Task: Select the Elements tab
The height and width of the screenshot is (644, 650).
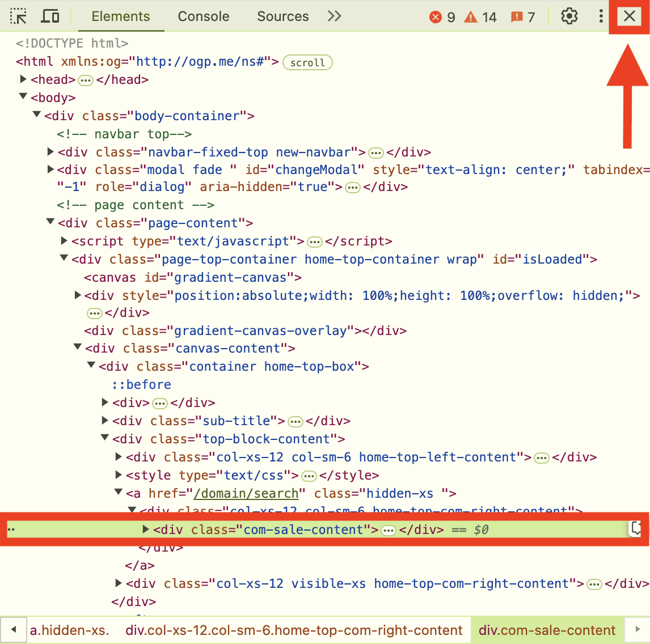Action: tap(120, 16)
